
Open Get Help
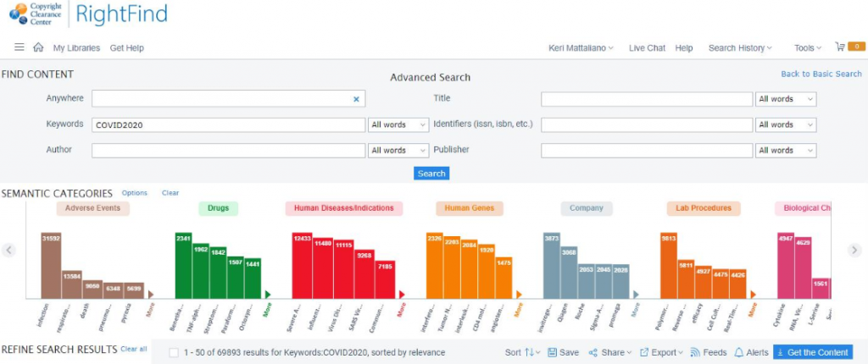127,47
